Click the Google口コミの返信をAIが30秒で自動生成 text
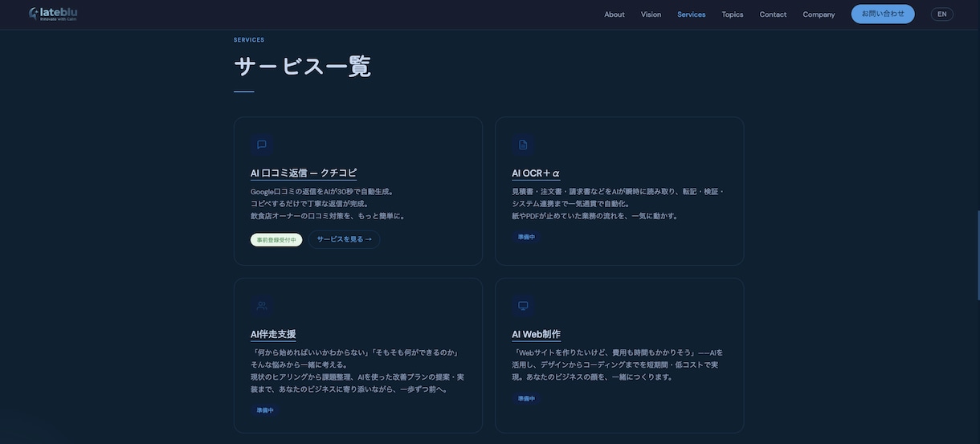Screen dimensions: 980x444 (x=322, y=191)
